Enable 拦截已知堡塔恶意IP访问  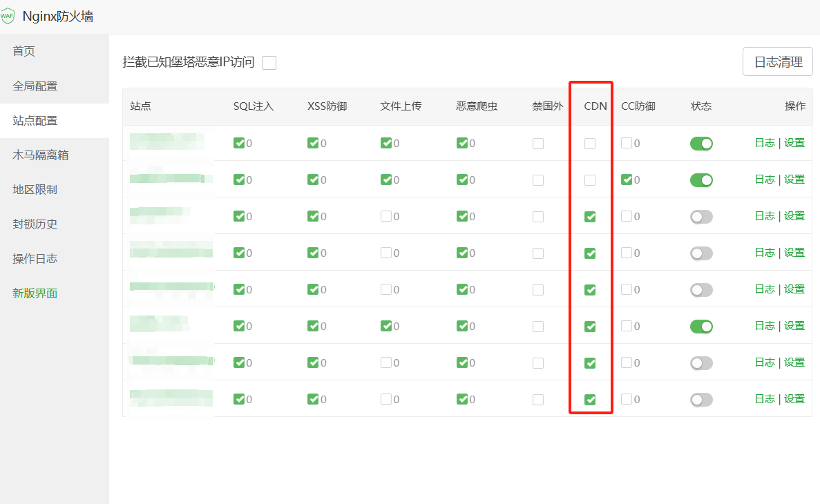[269, 62]
